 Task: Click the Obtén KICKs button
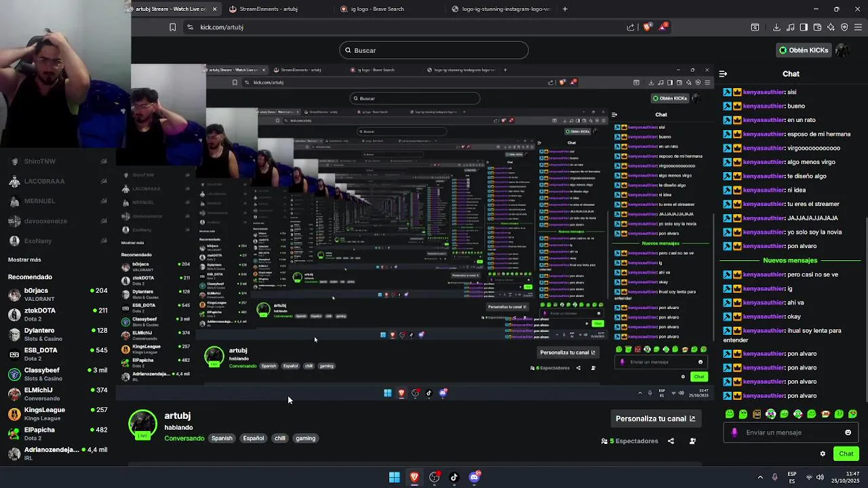(803, 50)
